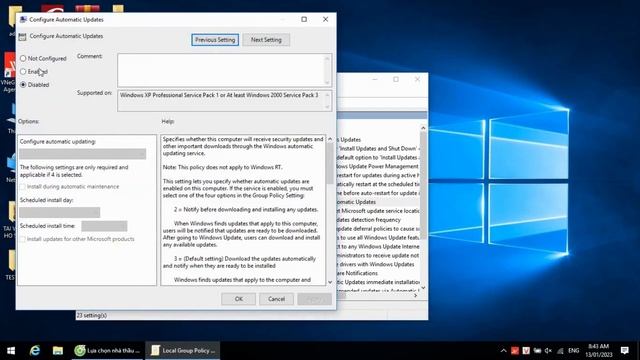Image resolution: width=640 pixels, height=360 pixels.
Task: Click the greyed-out Apply button
Action: [x=314, y=299]
